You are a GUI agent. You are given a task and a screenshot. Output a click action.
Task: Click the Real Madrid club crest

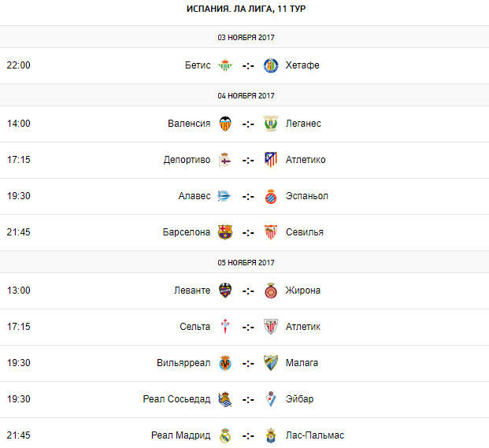pyautogui.click(x=225, y=435)
